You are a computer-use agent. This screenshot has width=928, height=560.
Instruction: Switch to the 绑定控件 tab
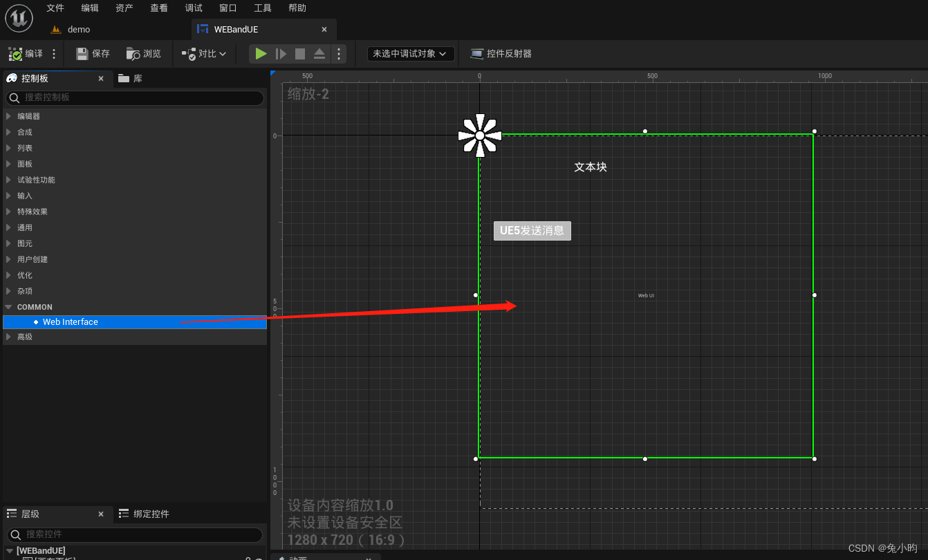(x=144, y=514)
